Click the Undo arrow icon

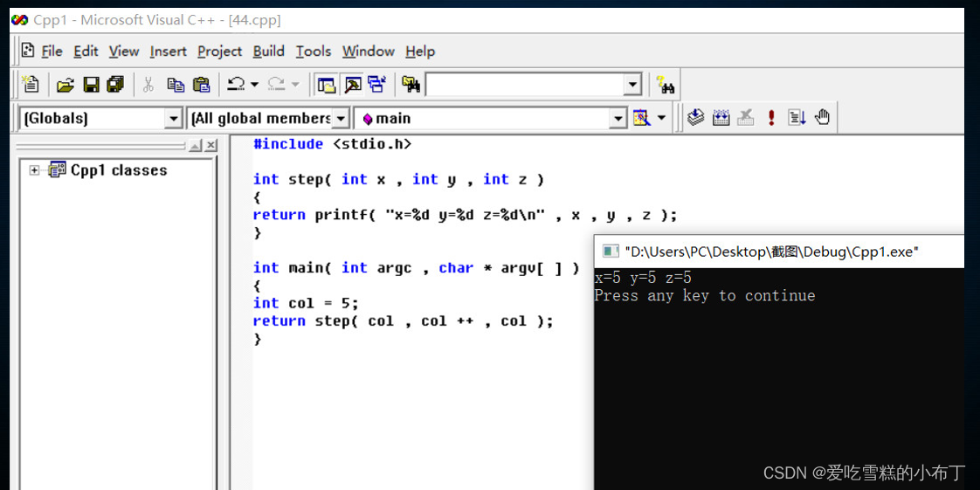(236, 85)
